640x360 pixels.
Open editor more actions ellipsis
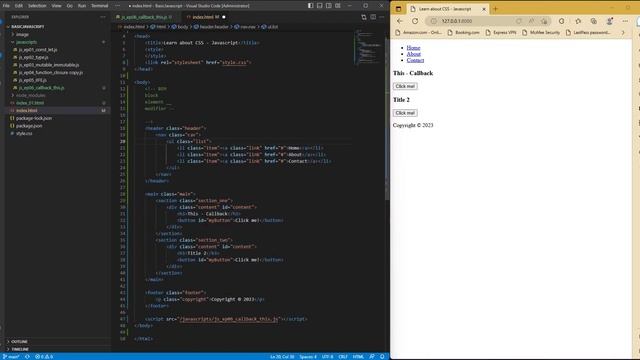[x=382, y=17]
